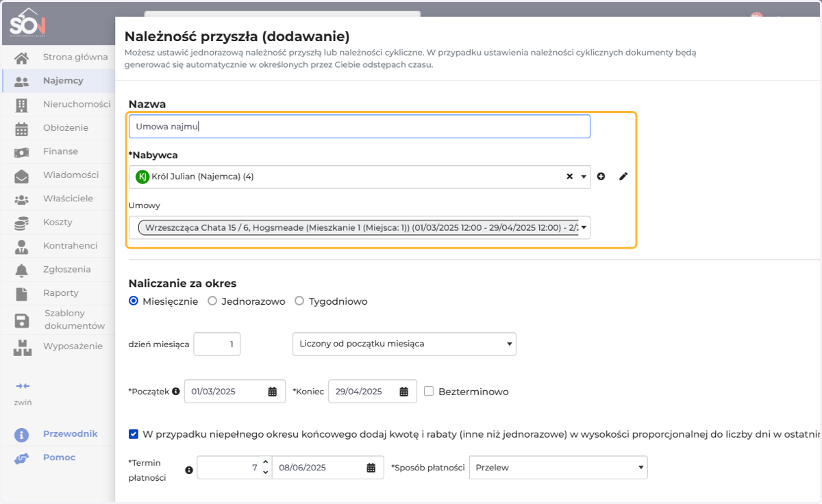Open Wiadomości in sidebar menu
The height and width of the screenshot is (504, 822).
[71, 175]
